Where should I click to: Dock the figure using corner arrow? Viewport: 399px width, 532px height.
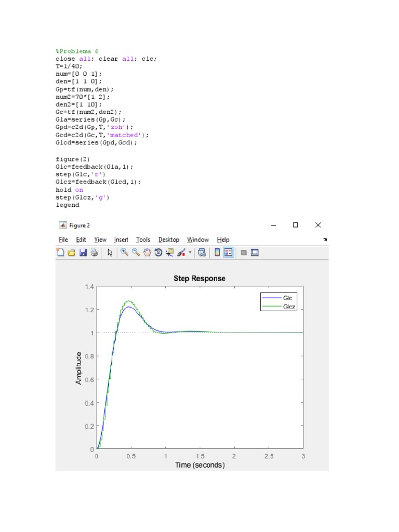click(x=325, y=240)
